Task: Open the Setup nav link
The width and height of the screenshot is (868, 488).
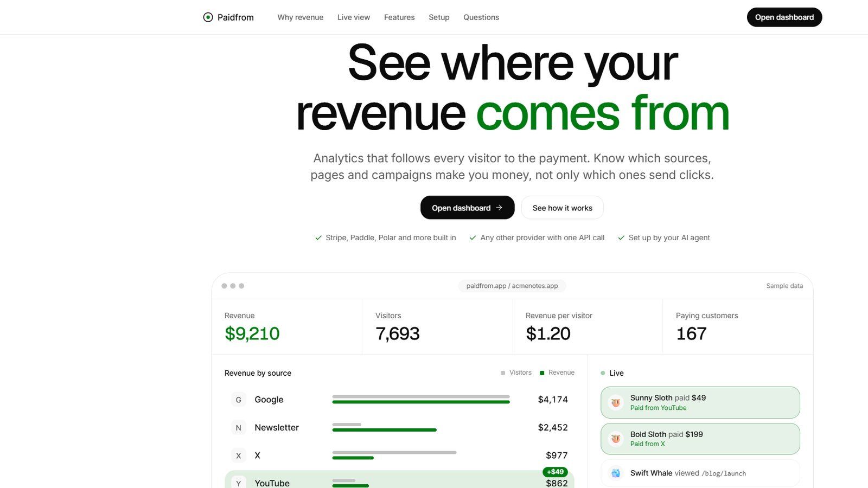Action: pos(439,17)
